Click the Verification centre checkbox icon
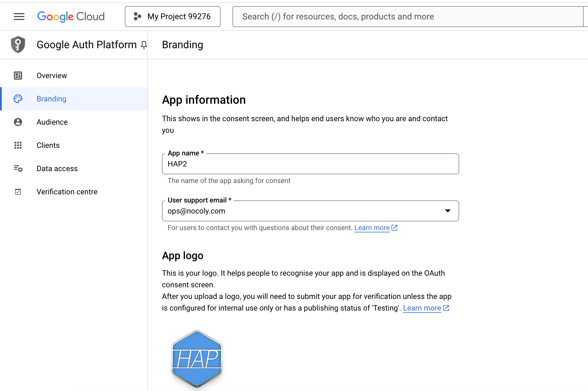 18,192
